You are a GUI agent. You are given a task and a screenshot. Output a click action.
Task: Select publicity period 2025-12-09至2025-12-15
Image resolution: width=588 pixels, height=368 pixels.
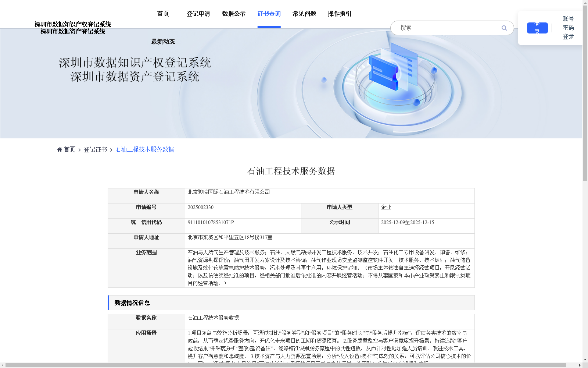[407, 222]
